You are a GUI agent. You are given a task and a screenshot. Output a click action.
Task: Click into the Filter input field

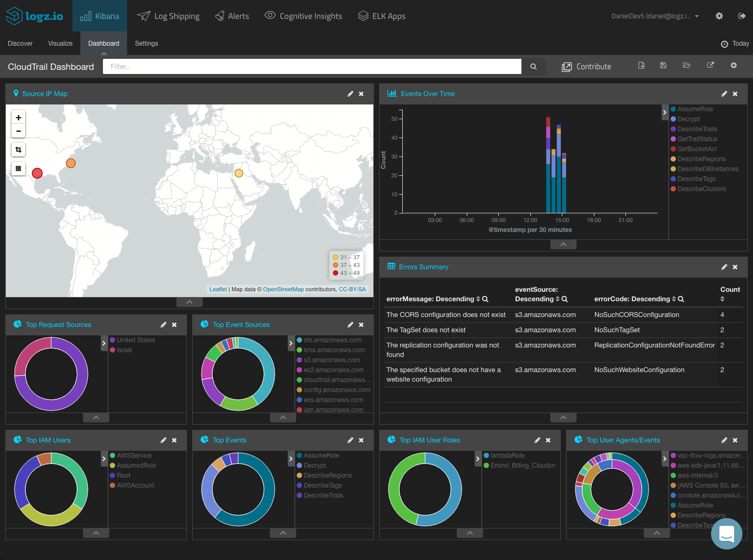(x=312, y=67)
